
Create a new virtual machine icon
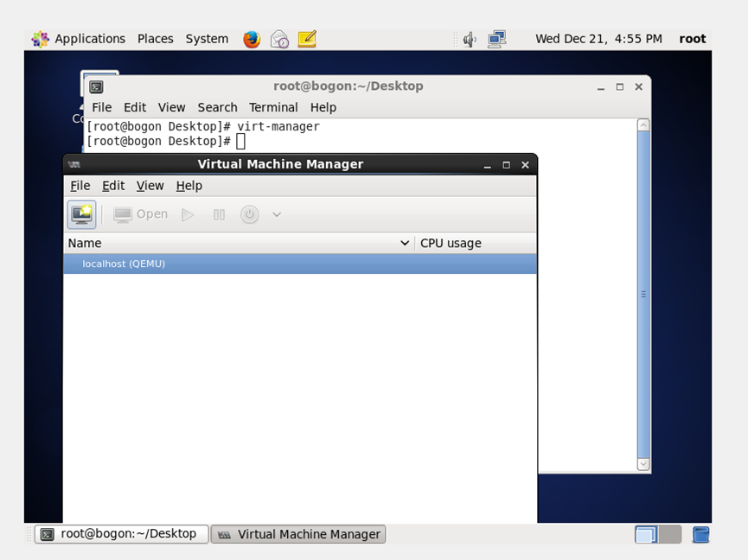coord(81,214)
